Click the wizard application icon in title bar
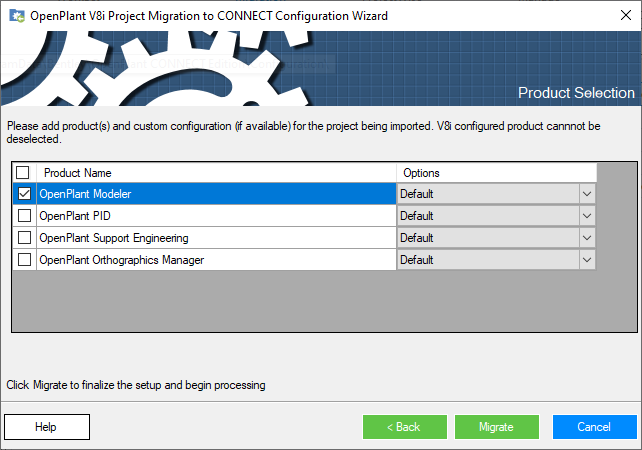642x450 pixels. (17, 16)
